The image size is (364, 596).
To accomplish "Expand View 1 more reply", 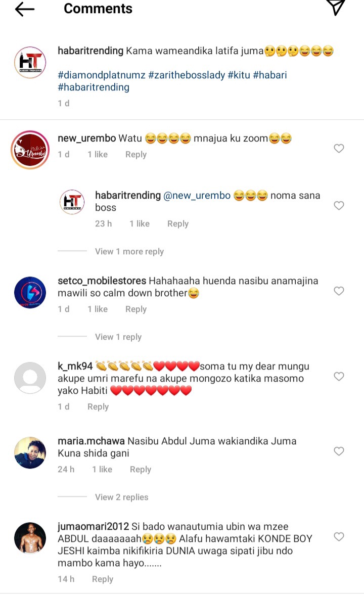I will click(x=129, y=252).
